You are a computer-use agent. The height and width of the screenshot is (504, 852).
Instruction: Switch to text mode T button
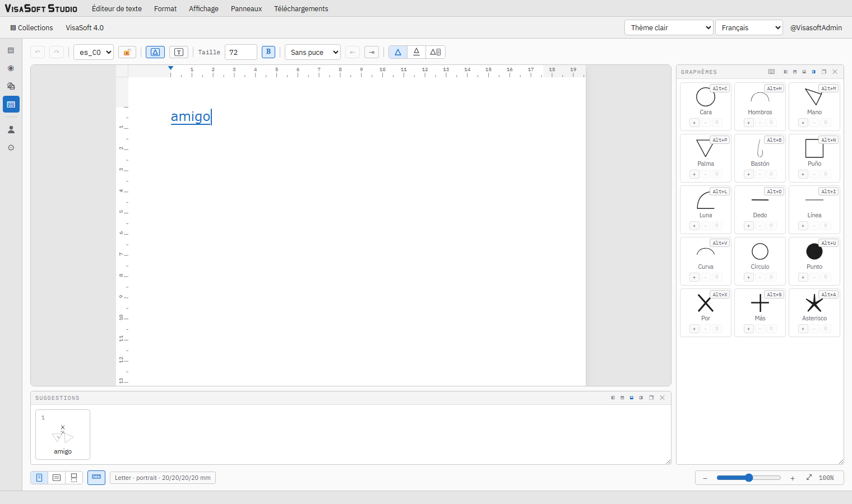179,52
